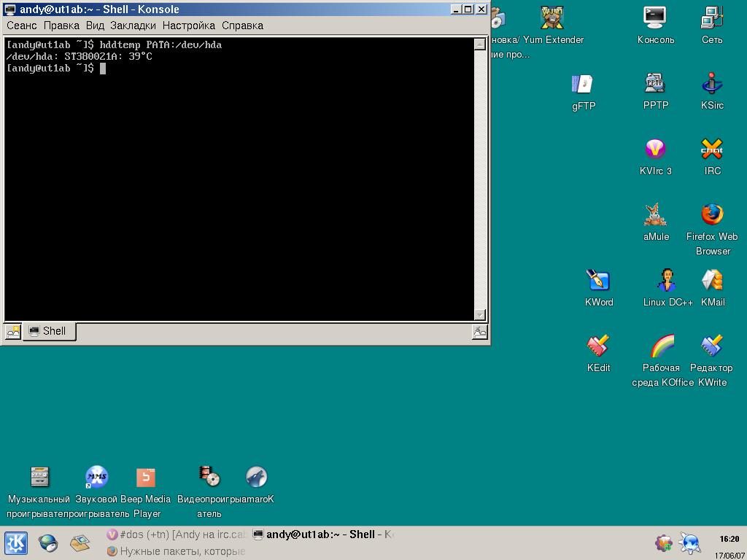Switch to Нужные пакеты Firefox taskbar entry

[176, 551]
